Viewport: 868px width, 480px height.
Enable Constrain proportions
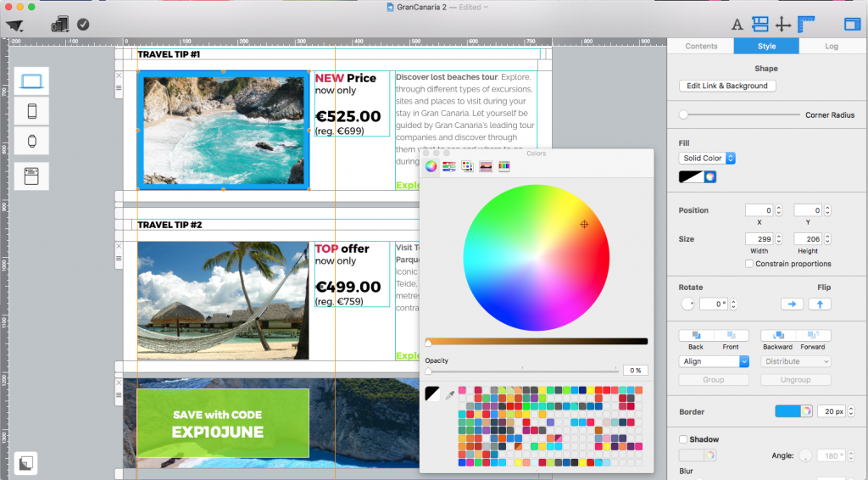pyautogui.click(x=749, y=264)
